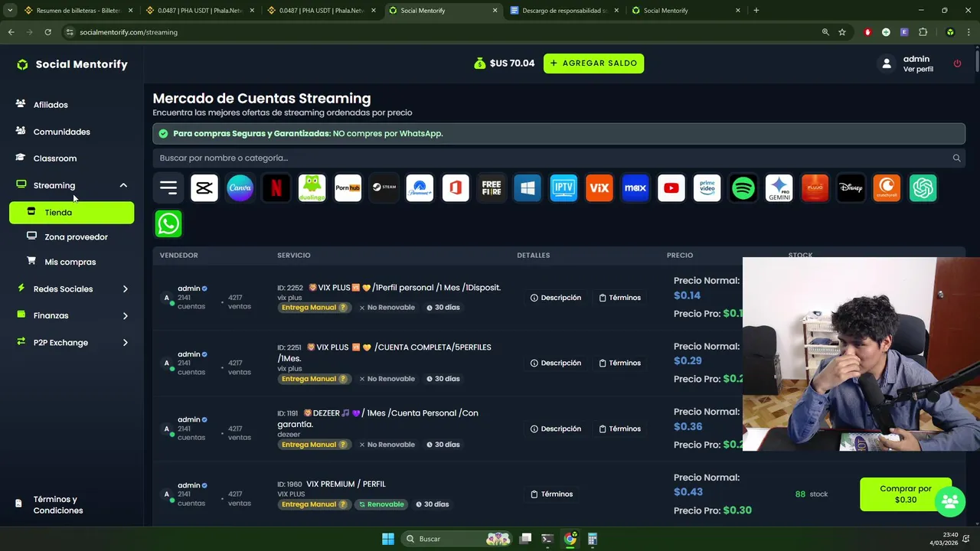Image resolution: width=980 pixels, height=551 pixels.
Task: Click the Social Mentorify logo
Action: [x=72, y=64]
